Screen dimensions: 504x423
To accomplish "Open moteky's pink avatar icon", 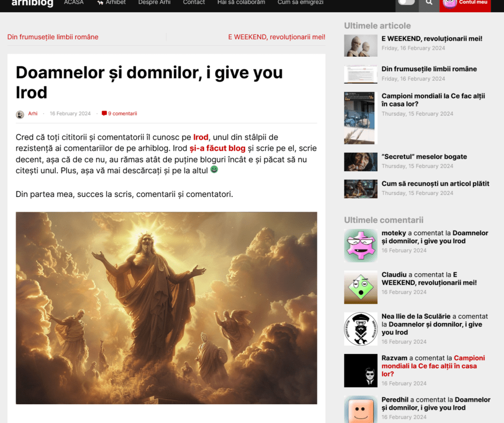I will [361, 245].
